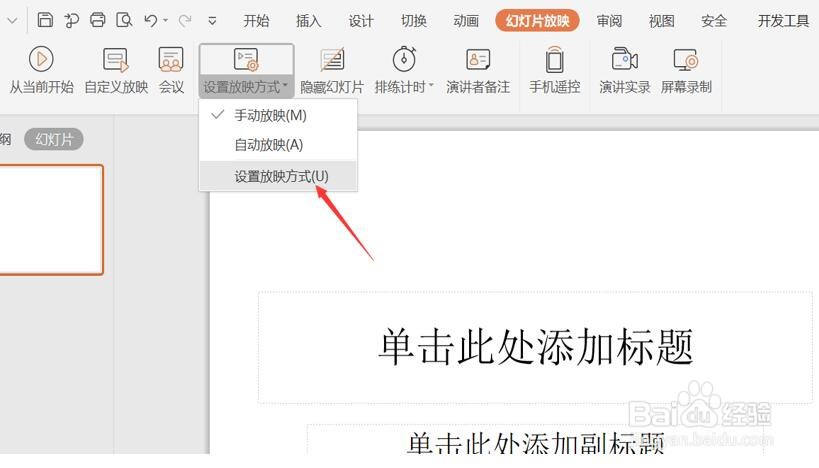Expand the 排练计时 dropdown arrow

[431, 85]
